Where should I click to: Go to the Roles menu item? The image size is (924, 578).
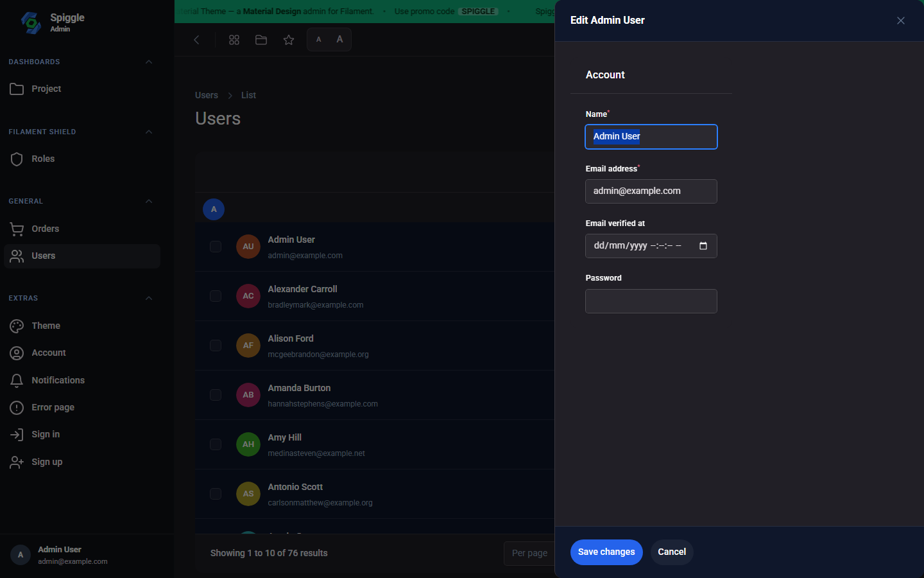(82, 159)
